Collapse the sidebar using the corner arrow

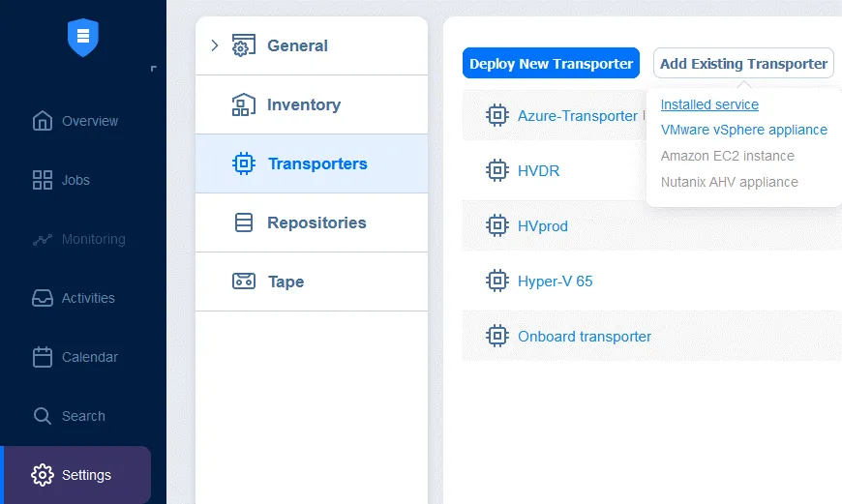153,69
